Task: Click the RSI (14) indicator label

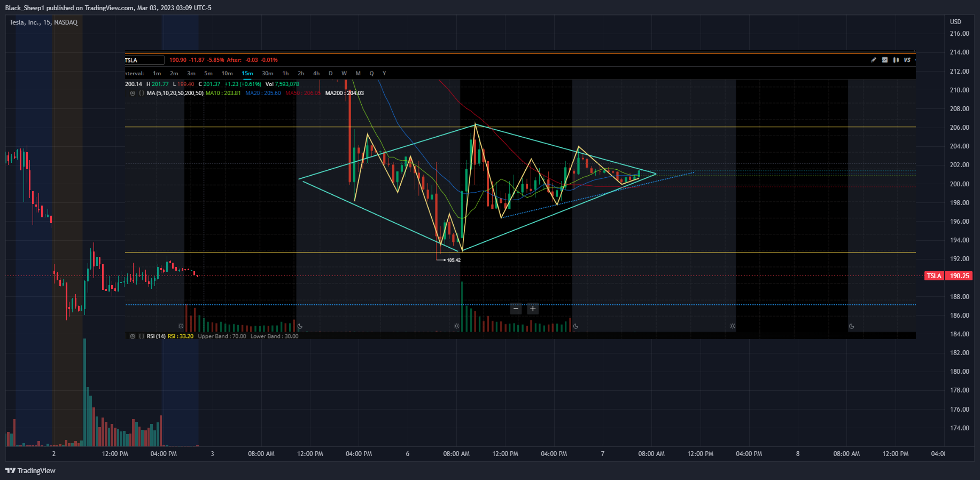Action: (156, 336)
